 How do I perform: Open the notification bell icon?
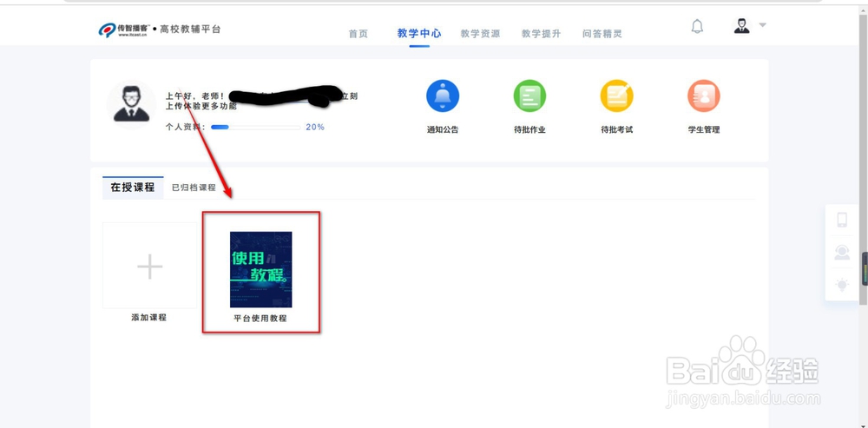pyautogui.click(x=698, y=26)
